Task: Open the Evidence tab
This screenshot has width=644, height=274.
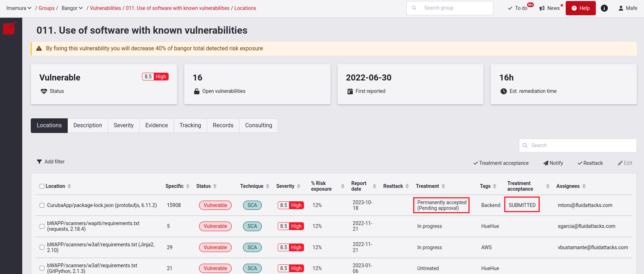Action: click(x=157, y=125)
